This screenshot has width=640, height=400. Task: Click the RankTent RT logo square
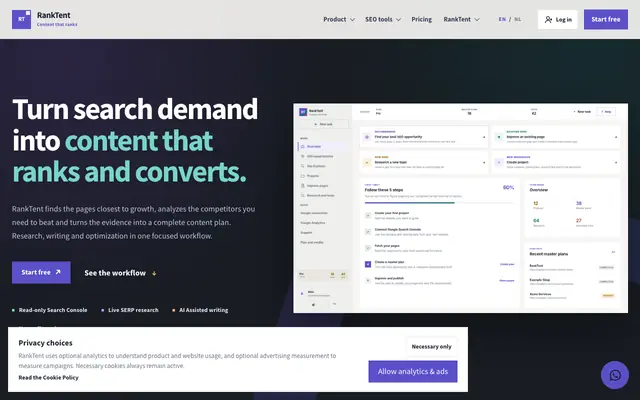tap(21, 19)
